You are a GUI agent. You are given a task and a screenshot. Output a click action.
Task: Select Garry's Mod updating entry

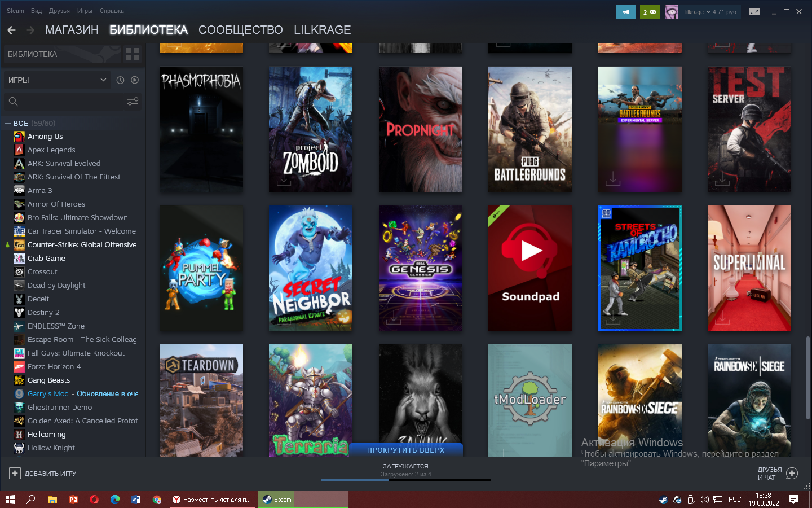click(x=83, y=394)
